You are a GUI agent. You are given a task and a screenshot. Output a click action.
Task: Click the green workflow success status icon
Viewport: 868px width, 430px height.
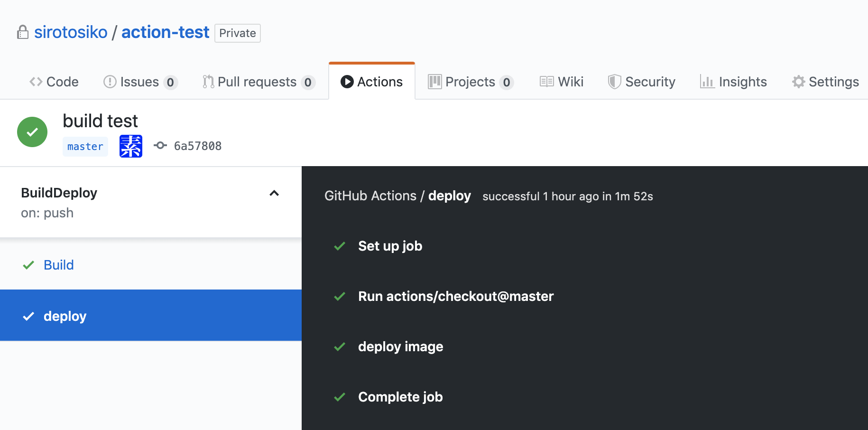click(x=32, y=132)
